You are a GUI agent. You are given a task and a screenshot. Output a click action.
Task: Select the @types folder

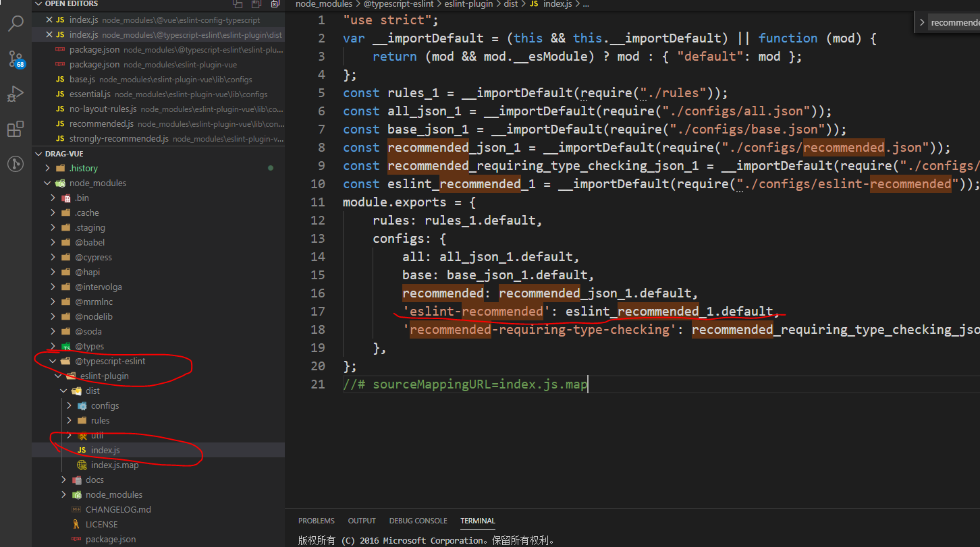click(x=158, y=346)
